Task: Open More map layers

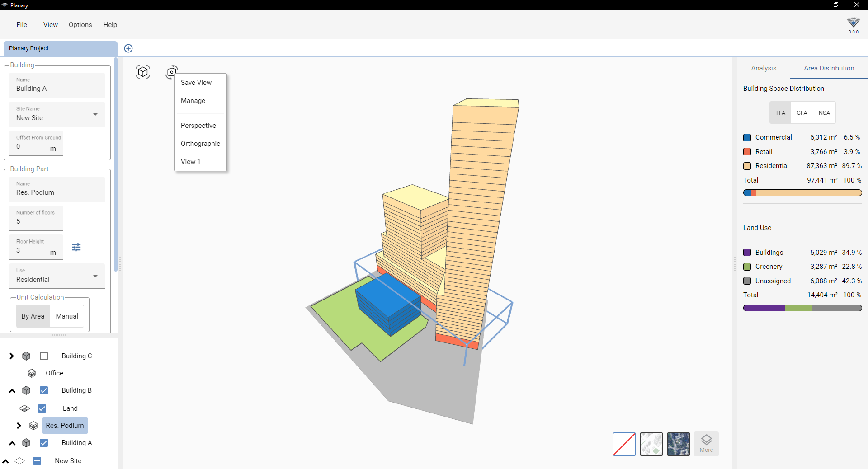Action: click(706, 444)
